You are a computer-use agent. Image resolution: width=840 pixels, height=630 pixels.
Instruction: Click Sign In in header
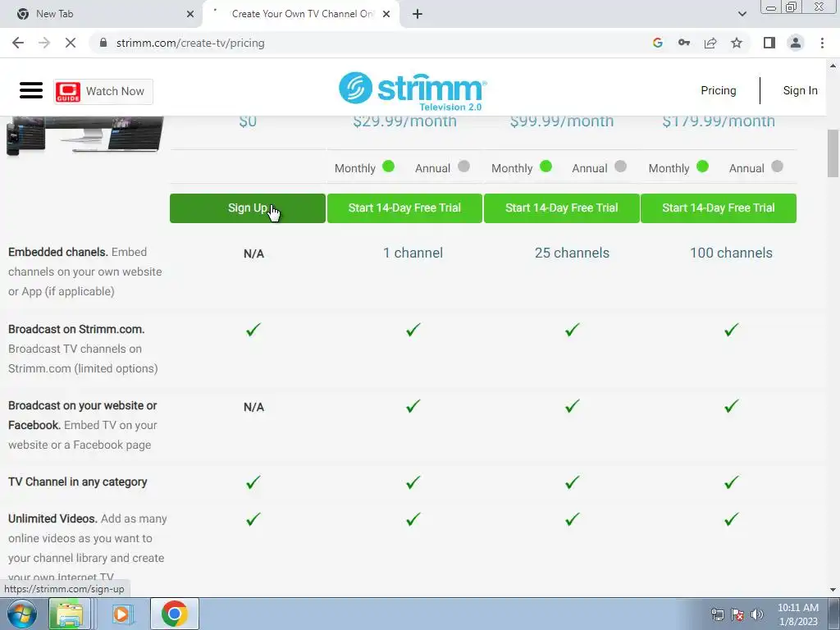(x=800, y=90)
